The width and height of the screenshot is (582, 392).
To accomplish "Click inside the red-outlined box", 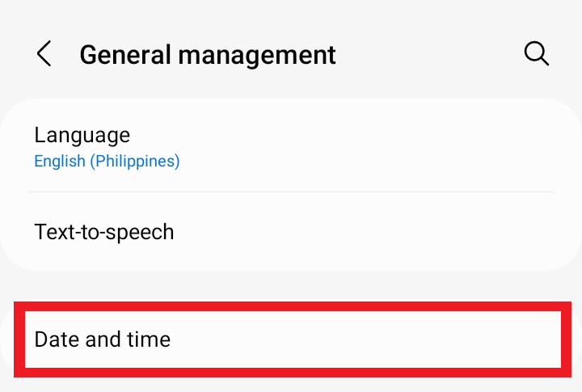I will click(293, 339).
